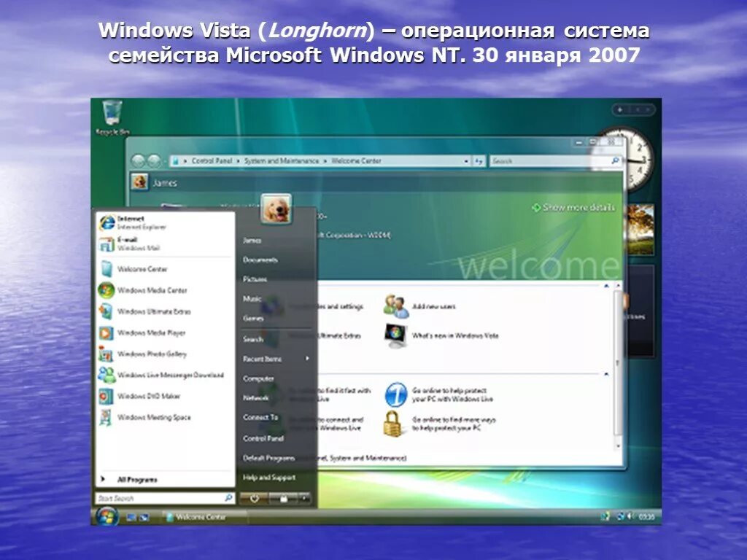Image resolution: width=747 pixels, height=560 pixels.
Task: Launch Windows Media Center icon
Action: pyautogui.click(x=106, y=290)
